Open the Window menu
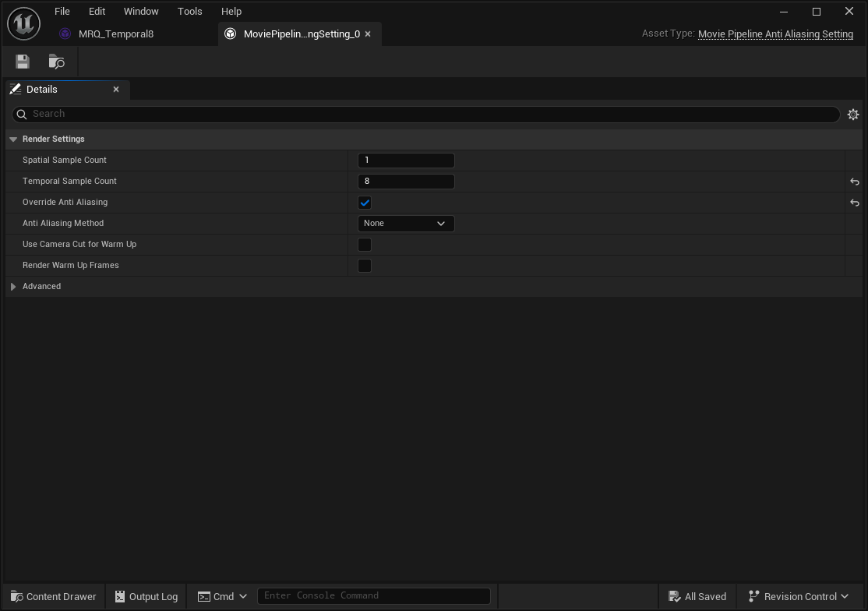The height and width of the screenshot is (611, 868). 141,11
